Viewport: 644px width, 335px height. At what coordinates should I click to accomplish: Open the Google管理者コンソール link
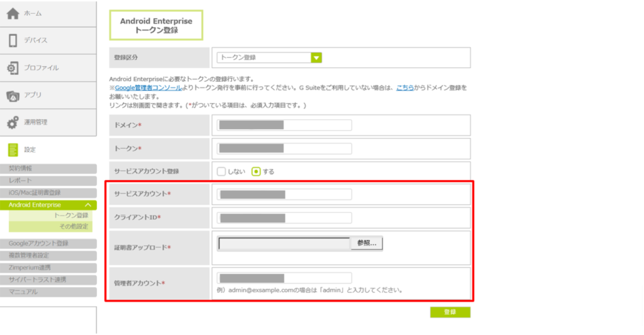click(x=149, y=88)
